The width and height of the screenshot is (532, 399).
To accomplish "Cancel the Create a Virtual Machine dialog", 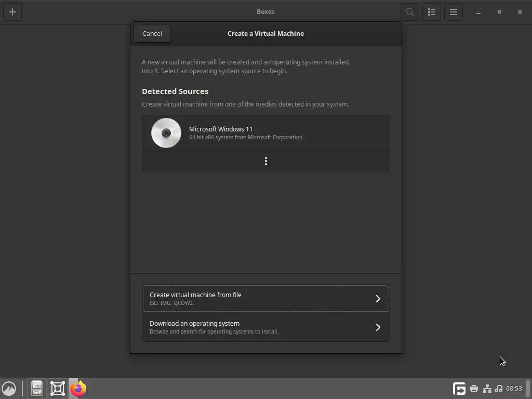I will point(152,34).
